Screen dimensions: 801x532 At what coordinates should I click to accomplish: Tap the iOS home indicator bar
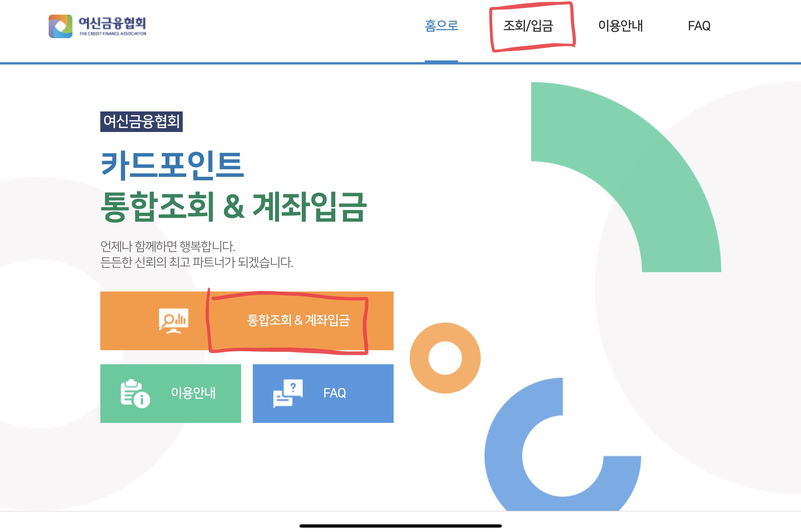(400, 526)
